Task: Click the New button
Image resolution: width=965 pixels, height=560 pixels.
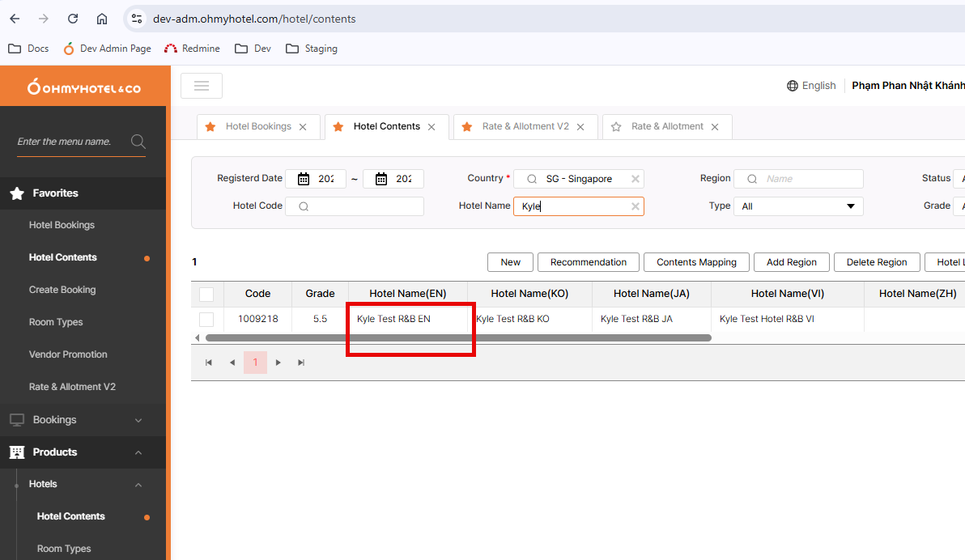Action: coord(510,262)
